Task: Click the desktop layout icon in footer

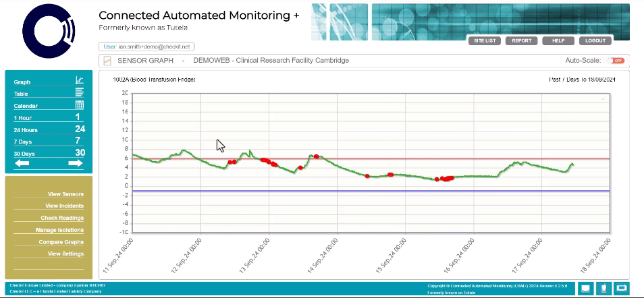Action: tap(585, 289)
